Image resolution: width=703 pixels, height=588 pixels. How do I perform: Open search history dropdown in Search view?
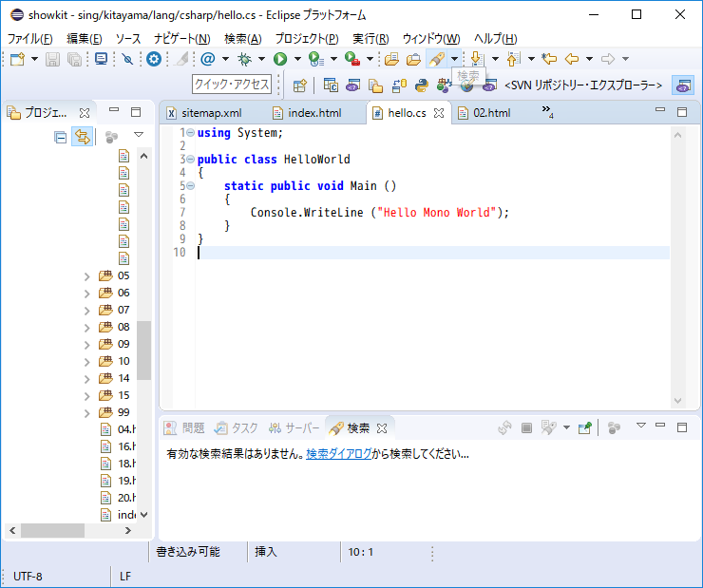[566, 427]
